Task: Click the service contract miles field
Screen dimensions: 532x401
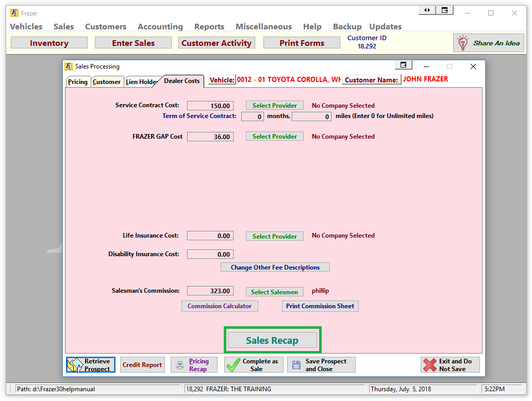Action: click(x=311, y=116)
